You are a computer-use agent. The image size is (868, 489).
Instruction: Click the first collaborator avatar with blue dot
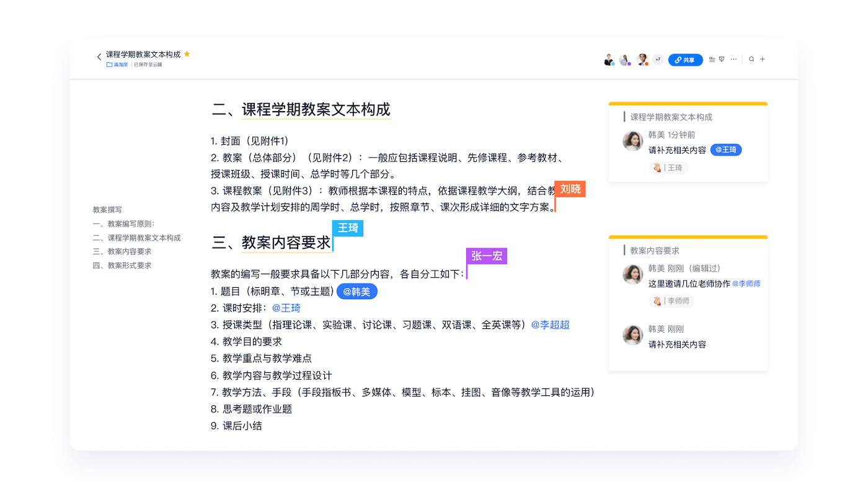(609, 60)
